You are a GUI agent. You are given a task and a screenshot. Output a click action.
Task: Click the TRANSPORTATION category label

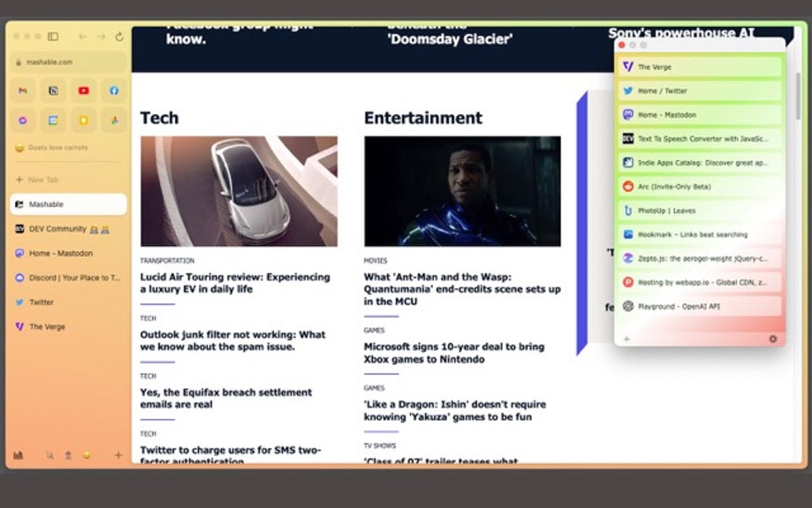pyautogui.click(x=167, y=260)
